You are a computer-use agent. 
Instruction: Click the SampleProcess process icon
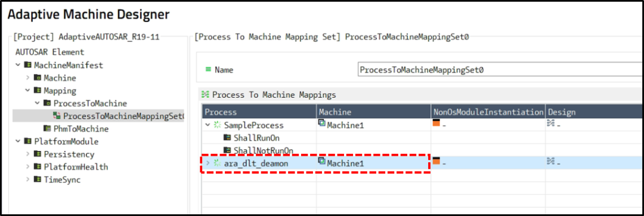217,125
